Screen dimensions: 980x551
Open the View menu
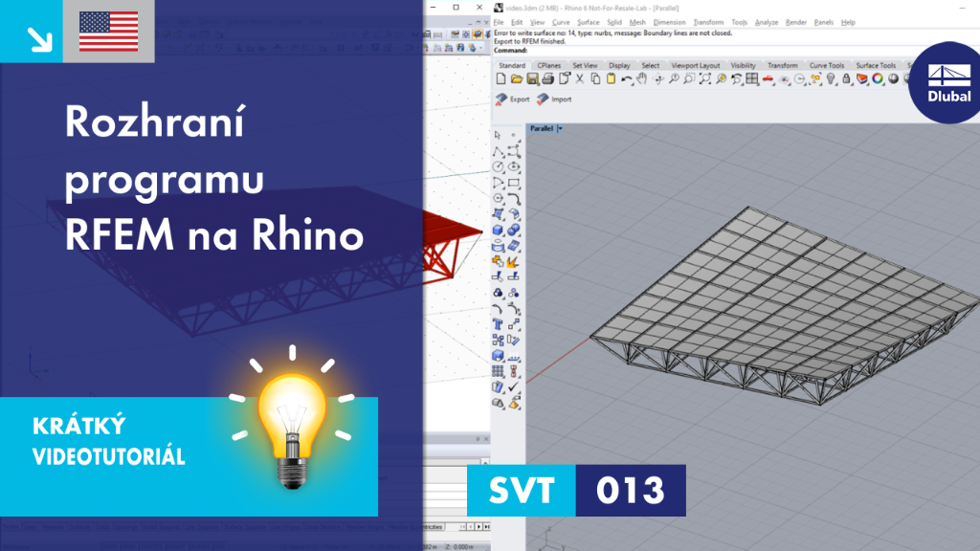537,23
